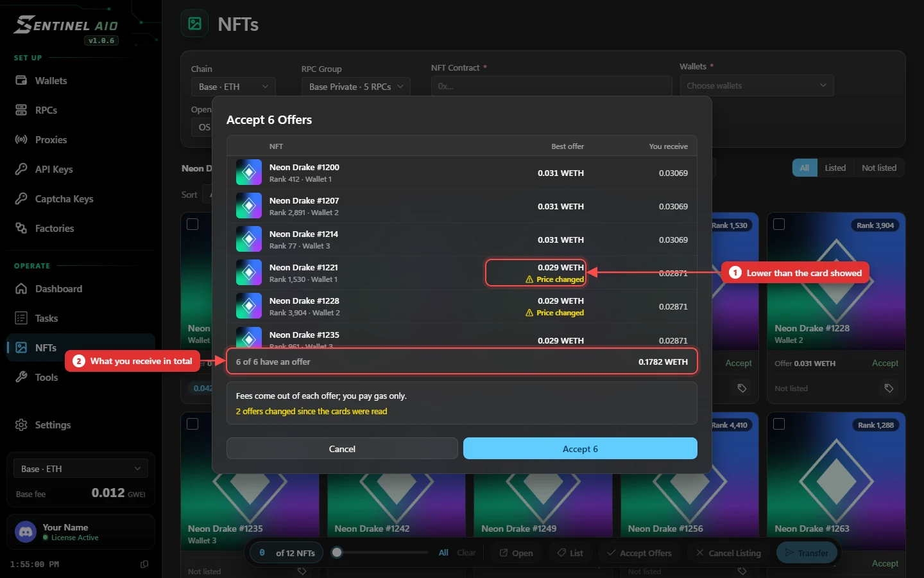
Task: Open Captcha Keys using its icon
Action: 21,198
